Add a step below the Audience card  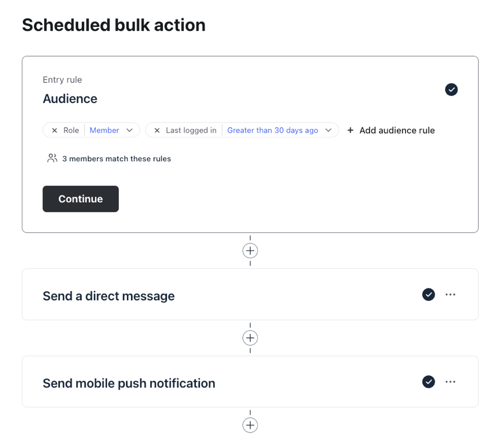[x=250, y=250]
